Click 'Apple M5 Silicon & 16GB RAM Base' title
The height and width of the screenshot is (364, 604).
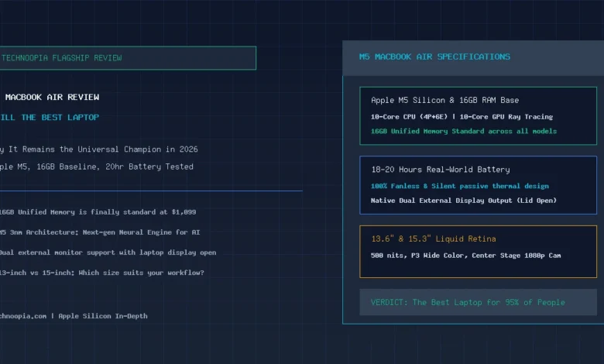(445, 100)
